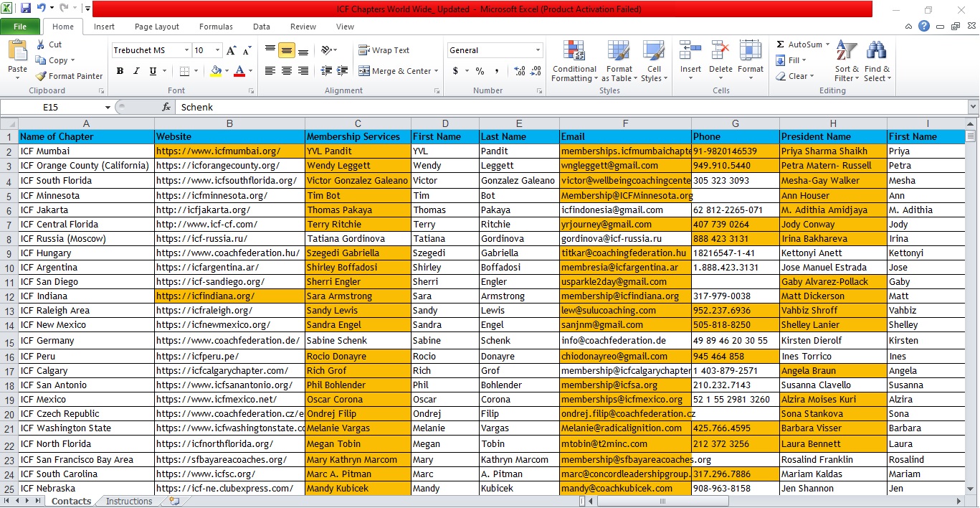
Task: Click the Accounting dollar format icon
Action: (x=455, y=71)
